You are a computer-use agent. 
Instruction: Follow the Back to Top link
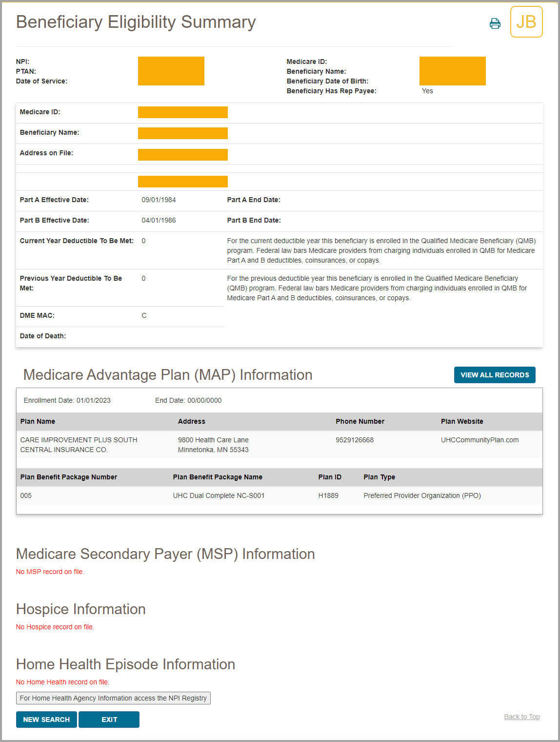[521, 716]
